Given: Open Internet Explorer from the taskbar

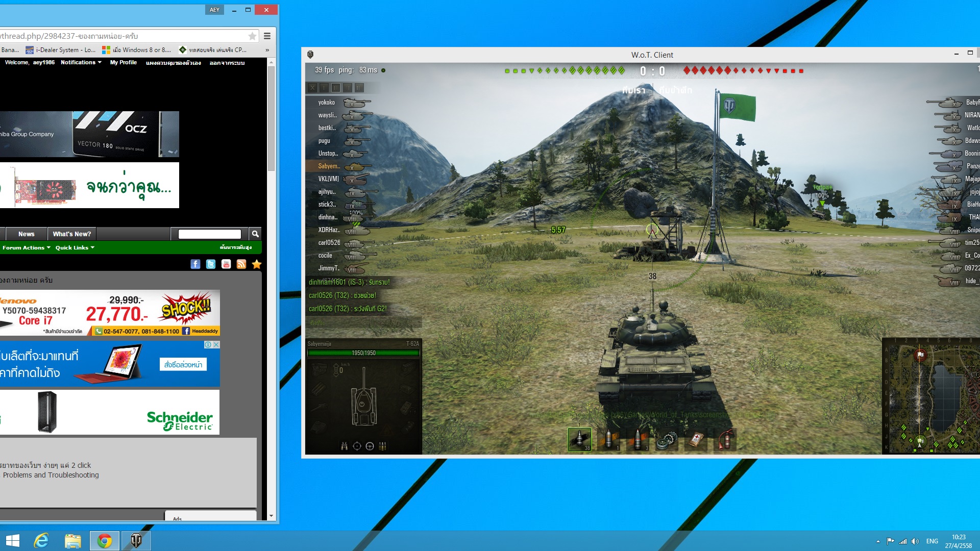Looking at the screenshot, I should [41, 540].
